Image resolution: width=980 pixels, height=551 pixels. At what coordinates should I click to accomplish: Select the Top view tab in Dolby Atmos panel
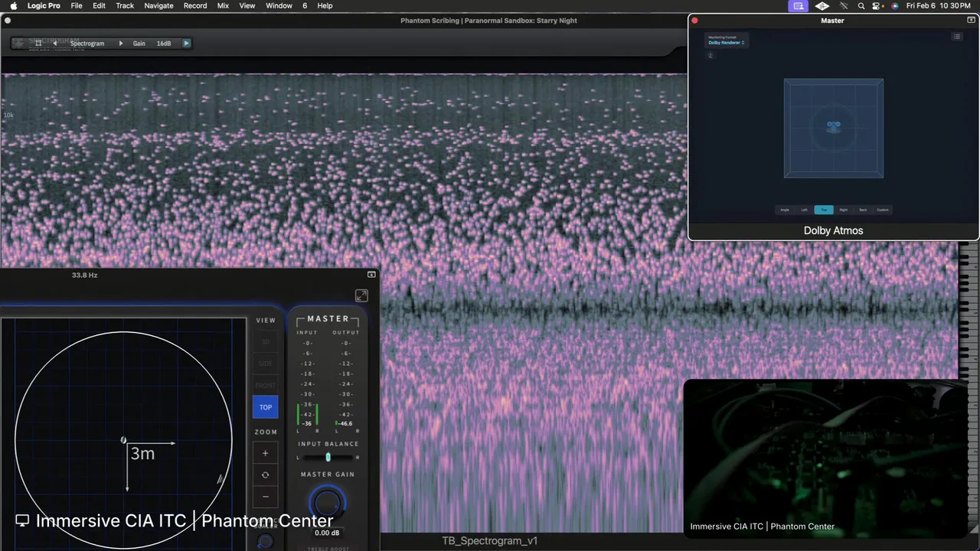[x=824, y=210]
